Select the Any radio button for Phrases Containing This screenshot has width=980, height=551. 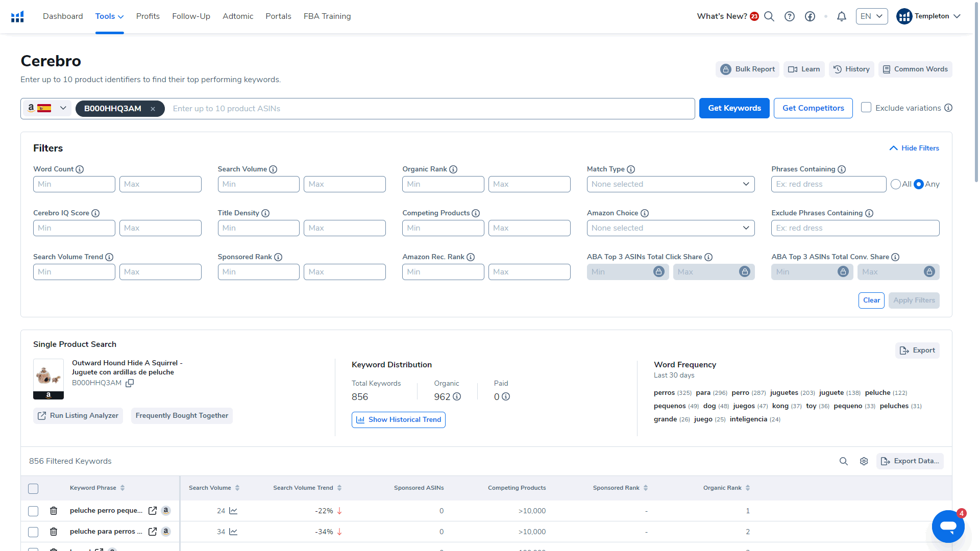pos(919,184)
